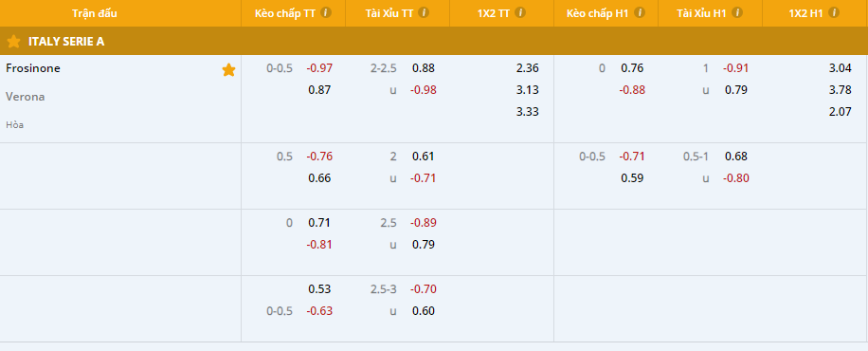Open the Frosinone team name link
Screen dimensions: 868x351
click(33, 68)
